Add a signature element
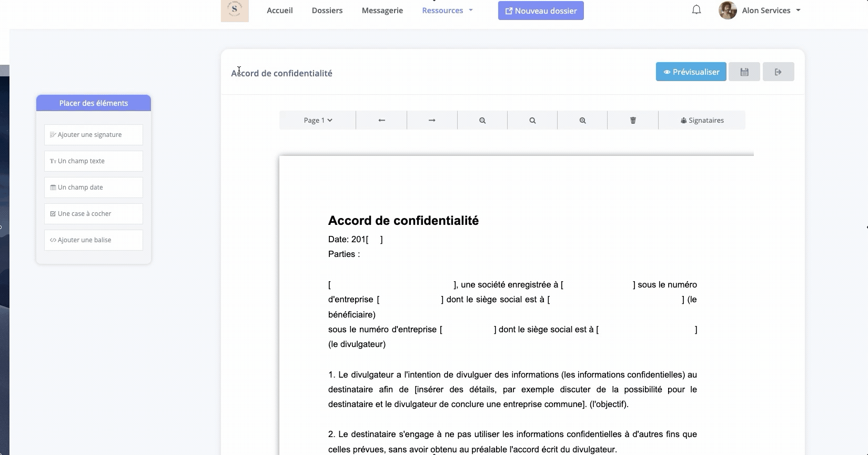This screenshot has width=868, height=455. pos(94,135)
